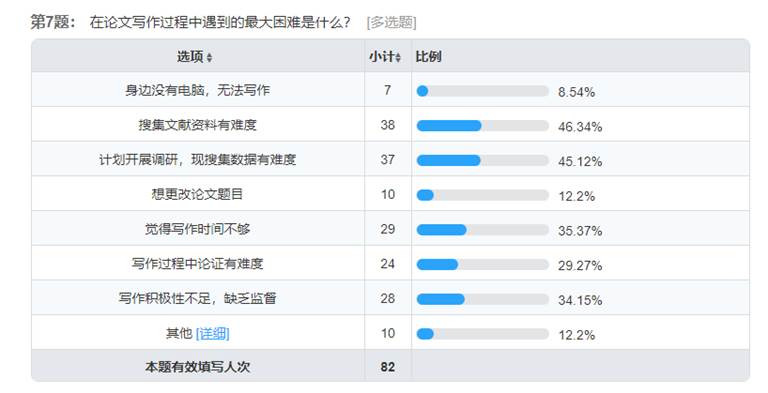Sort by the 小计 column arrows
The image size is (768, 393).
click(398, 58)
